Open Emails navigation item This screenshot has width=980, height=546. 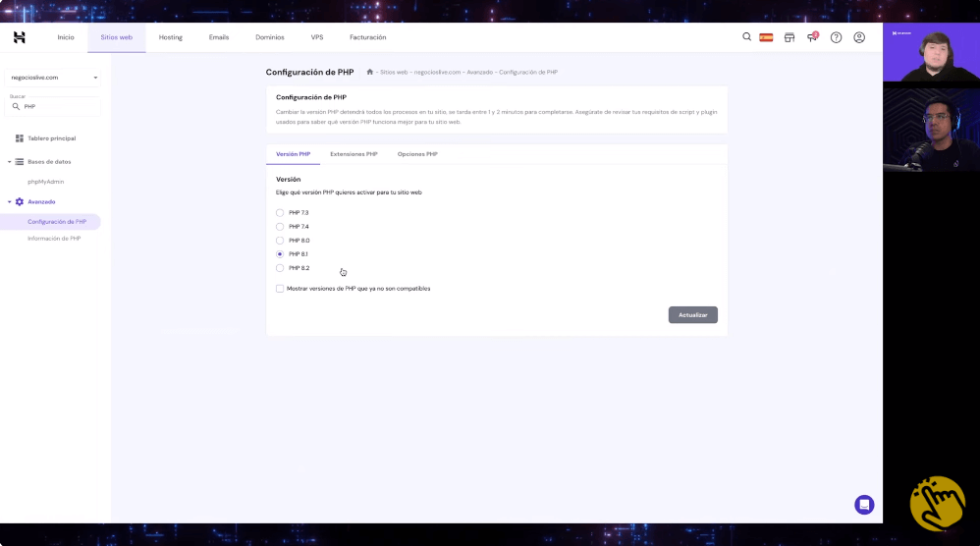point(219,37)
